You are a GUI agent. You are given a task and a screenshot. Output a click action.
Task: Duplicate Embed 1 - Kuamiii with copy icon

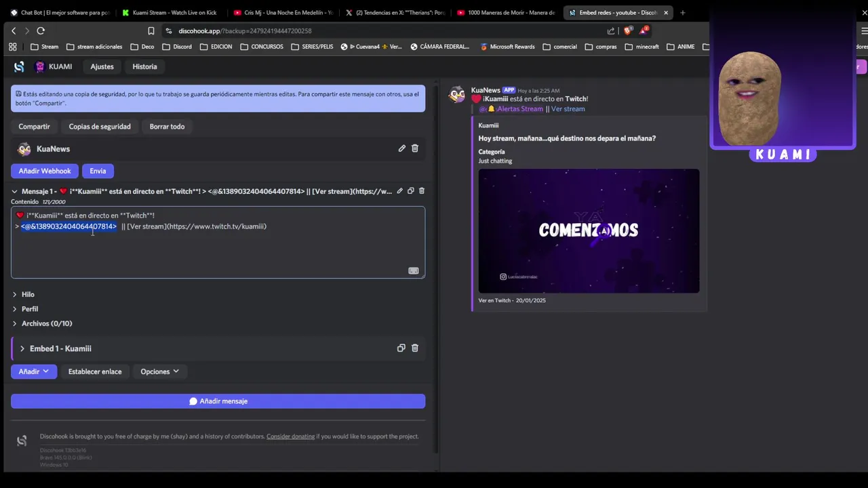pos(401,348)
